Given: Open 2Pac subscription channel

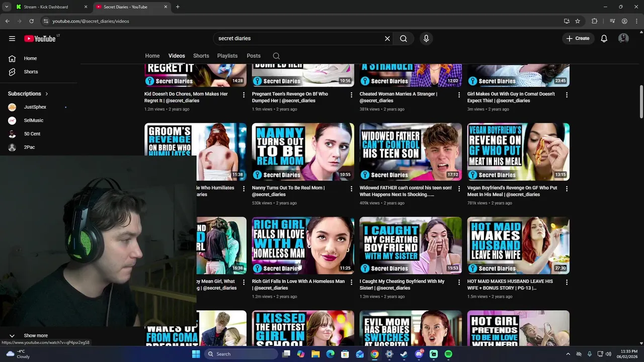Looking at the screenshot, I should click(29, 147).
